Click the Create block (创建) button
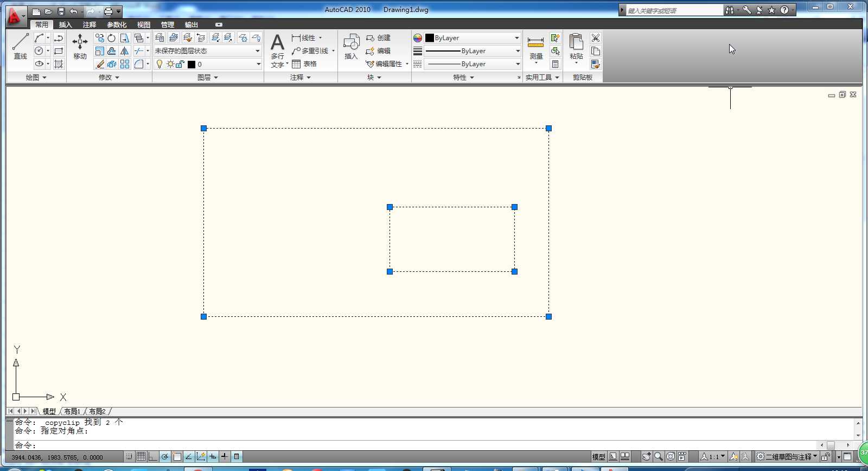868x471 pixels. coord(378,38)
